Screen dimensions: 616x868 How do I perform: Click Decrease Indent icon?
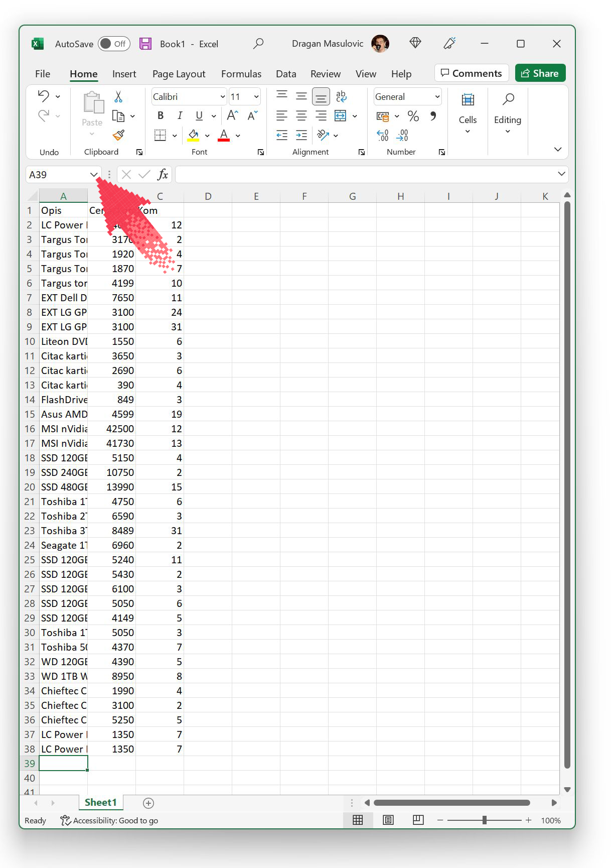click(x=282, y=135)
